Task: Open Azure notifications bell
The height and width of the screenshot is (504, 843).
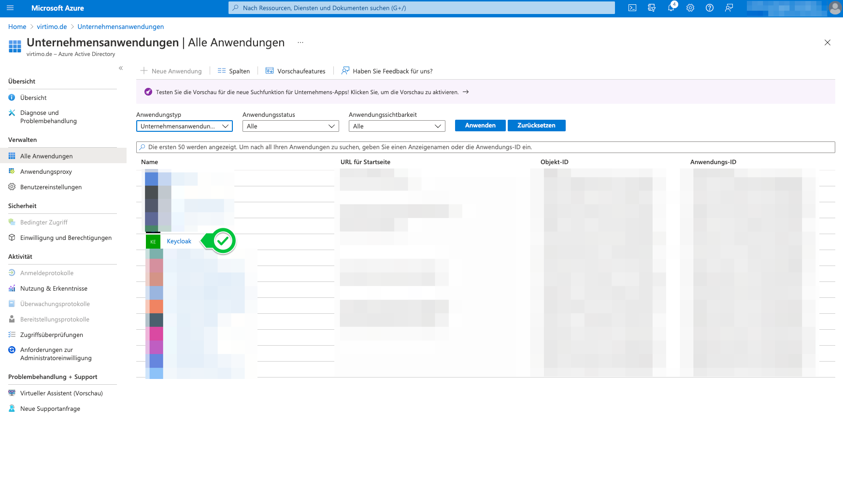Action: [x=671, y=8]
